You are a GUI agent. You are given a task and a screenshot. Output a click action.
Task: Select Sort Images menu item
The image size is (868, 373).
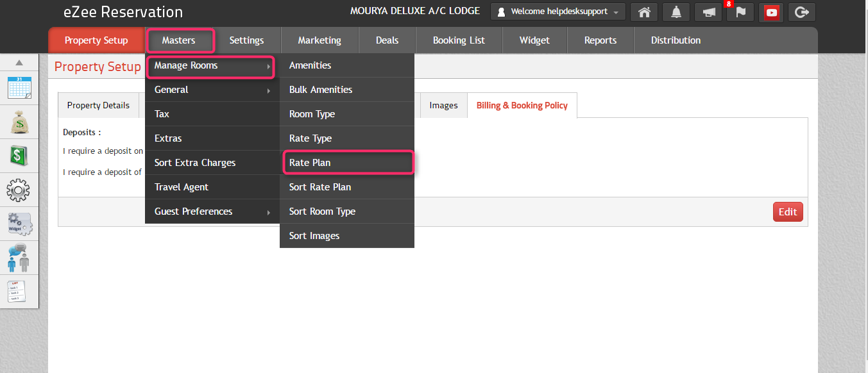click(347, 236)
